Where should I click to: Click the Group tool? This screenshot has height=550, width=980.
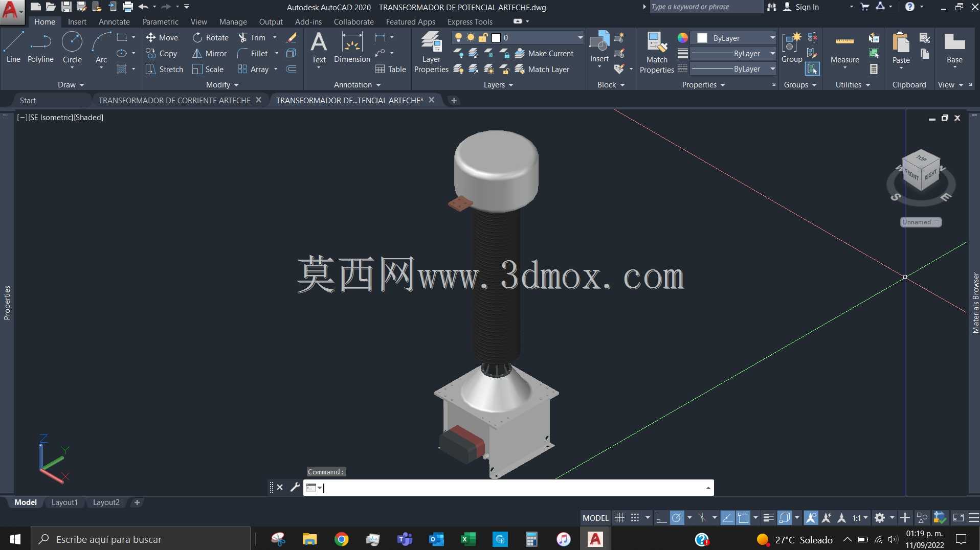click(x=792, y=47)
